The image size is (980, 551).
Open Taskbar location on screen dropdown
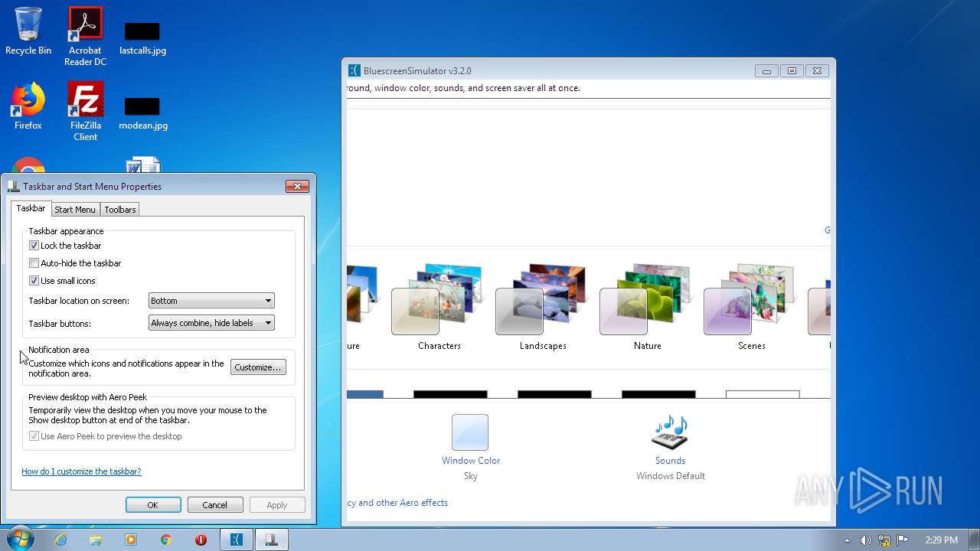[211, 301]
